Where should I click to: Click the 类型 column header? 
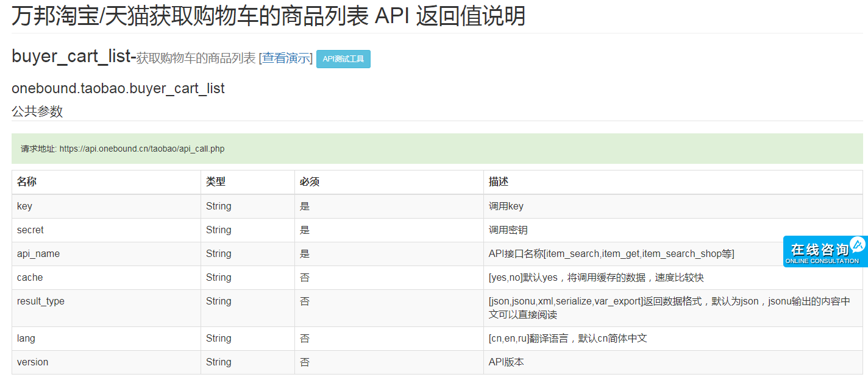coord(247,182)
